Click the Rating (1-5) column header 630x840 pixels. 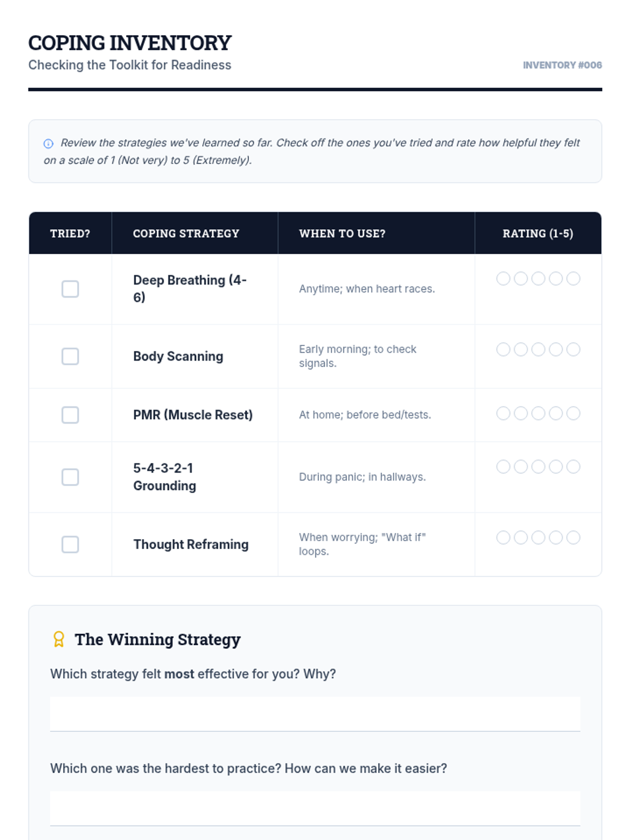pos(538,234)
